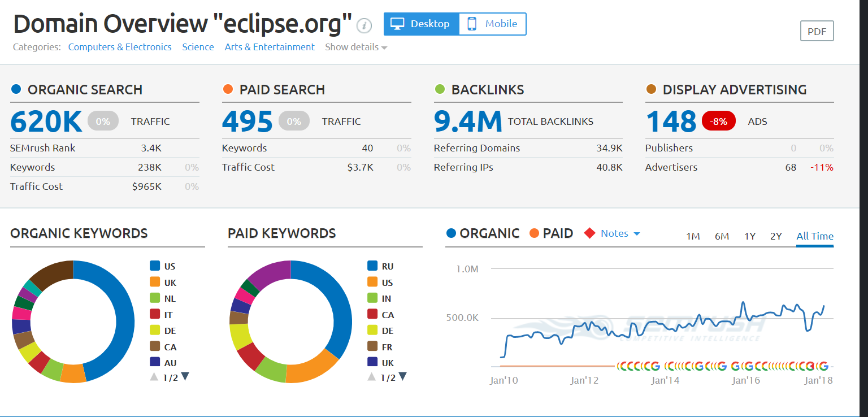Expand Show details dropdown

click(x=356, y=47)
